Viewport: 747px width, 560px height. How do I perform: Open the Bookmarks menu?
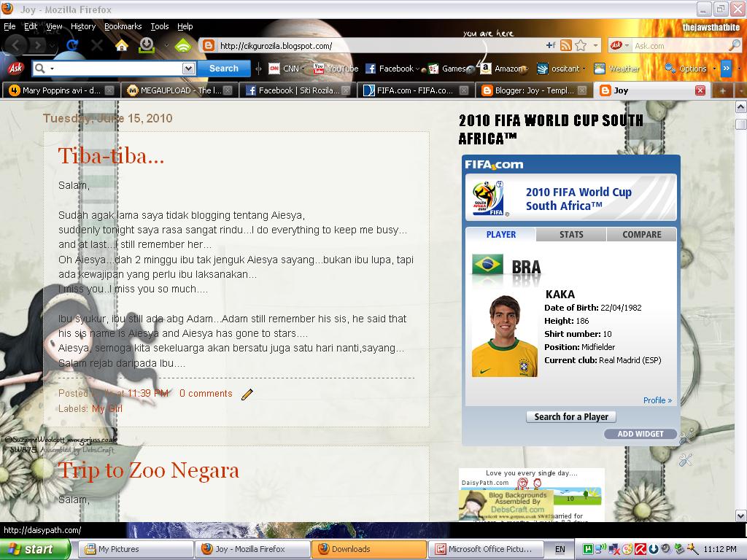pyautogui.click(x=123, y=26)
